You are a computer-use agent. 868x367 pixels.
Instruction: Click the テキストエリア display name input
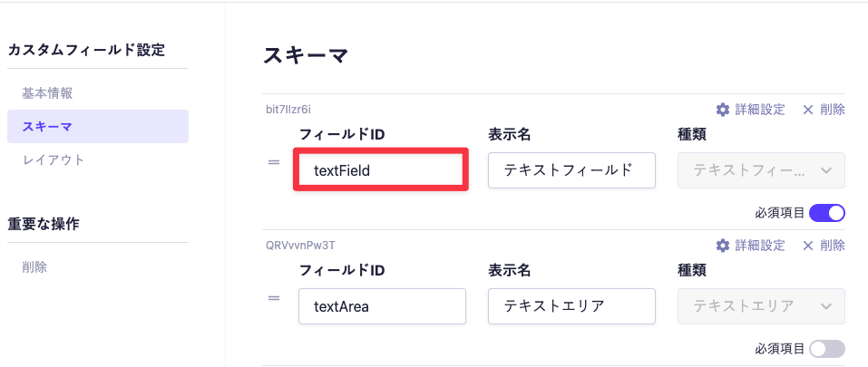pos(571,306)
